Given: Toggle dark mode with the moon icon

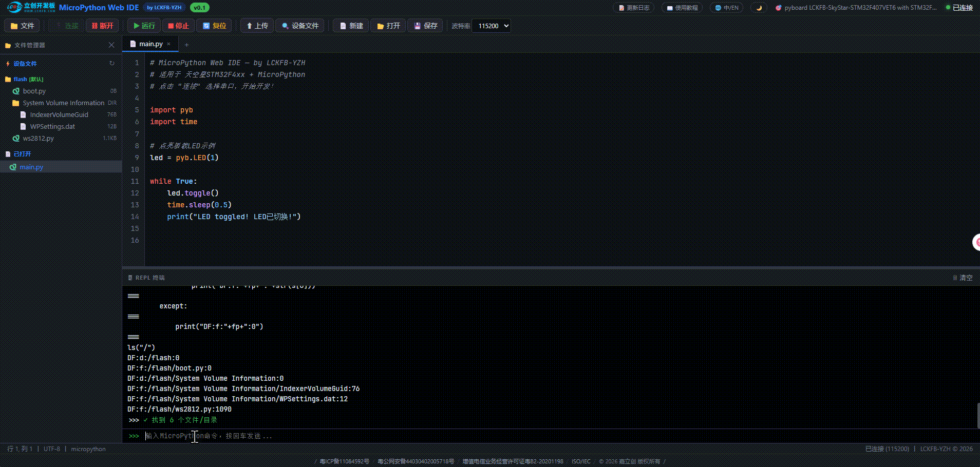Looking at the screenshot, I should pyautogui.click(x=759, y=8).
